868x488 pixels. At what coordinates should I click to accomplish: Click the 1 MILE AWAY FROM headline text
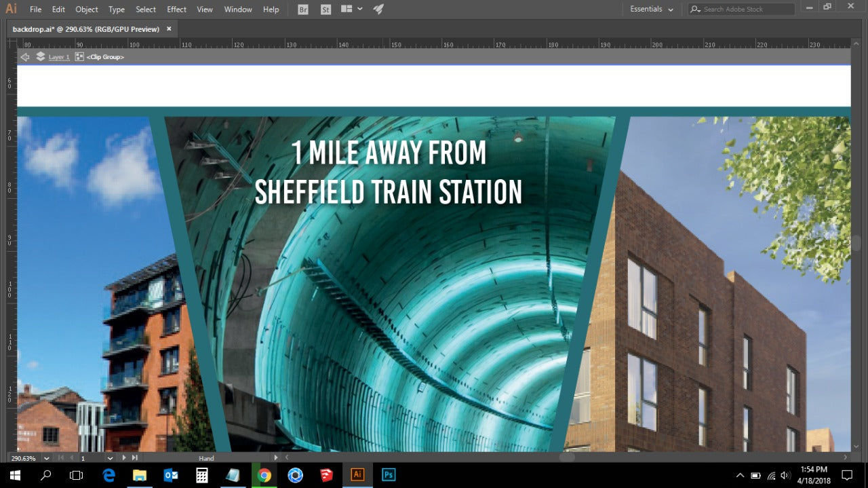pyautogui.click(x=389, y=153)
